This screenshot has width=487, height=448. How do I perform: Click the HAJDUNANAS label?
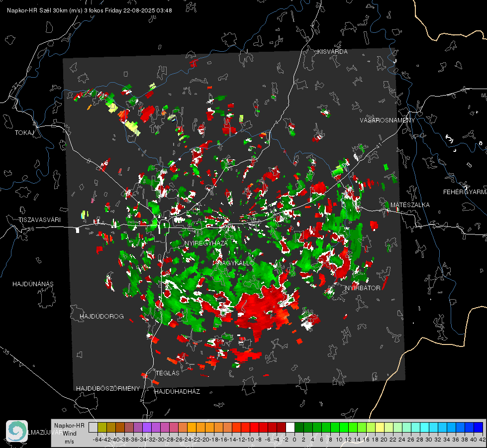point(33,284)
